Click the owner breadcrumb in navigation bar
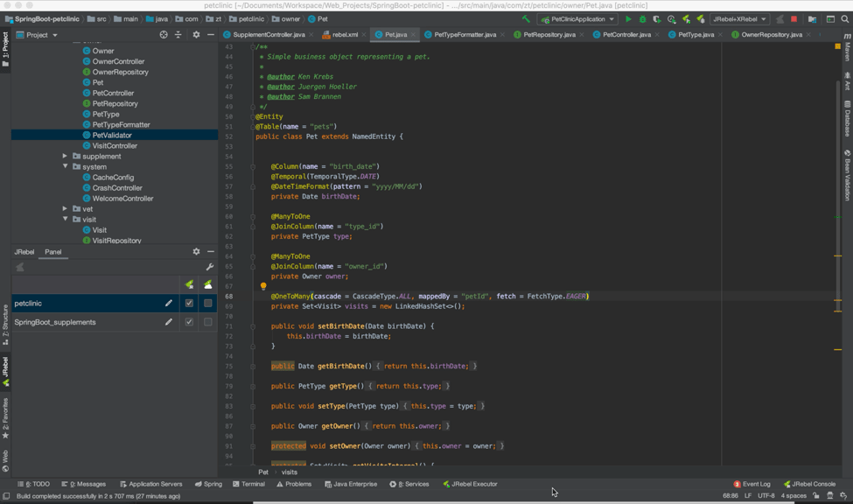Image resolution: width=853 pixels, height=504 pixels. tap(290, 19)
